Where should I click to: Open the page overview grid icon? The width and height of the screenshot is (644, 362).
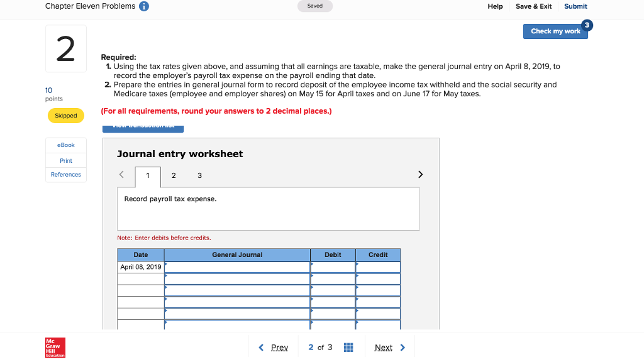[348, 347]
